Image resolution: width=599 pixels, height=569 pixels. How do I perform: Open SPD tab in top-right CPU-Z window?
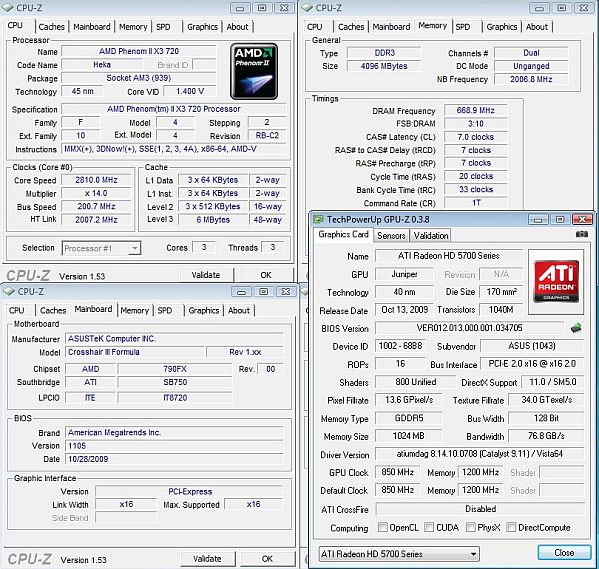point(463,27)
